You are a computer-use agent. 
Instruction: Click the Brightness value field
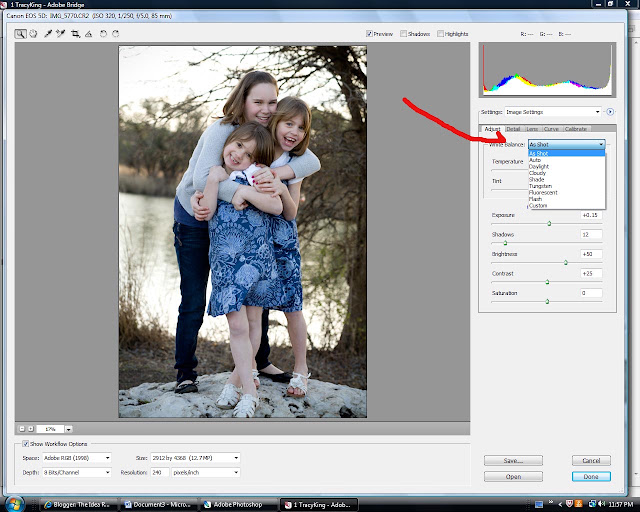(591, 254)
